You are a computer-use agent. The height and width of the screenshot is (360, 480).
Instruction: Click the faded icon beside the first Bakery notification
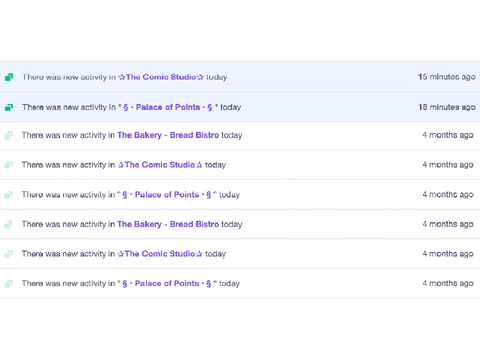tap(9, 135)
